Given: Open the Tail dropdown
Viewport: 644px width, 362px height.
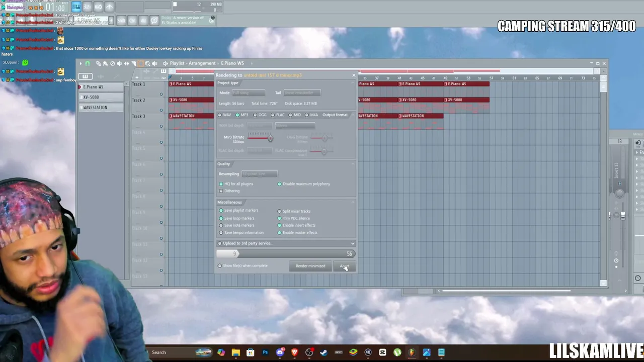Looking at the screenshot, I should pos(302,93).
